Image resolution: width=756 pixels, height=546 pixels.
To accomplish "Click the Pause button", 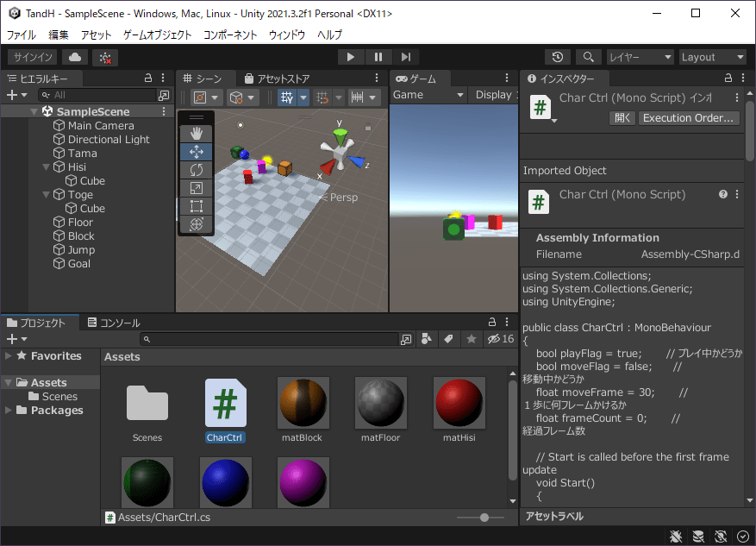I will (x=378, y=57).
